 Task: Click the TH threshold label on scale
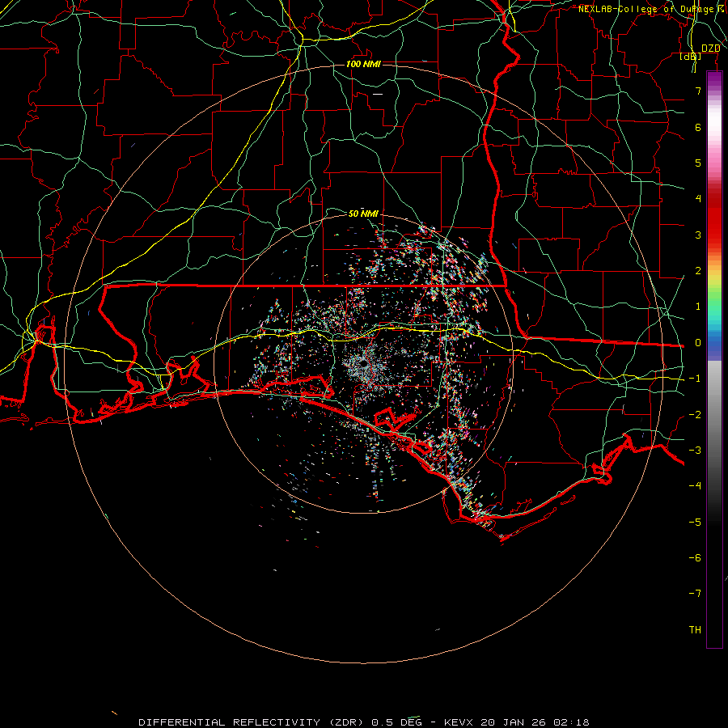point(695,630)
